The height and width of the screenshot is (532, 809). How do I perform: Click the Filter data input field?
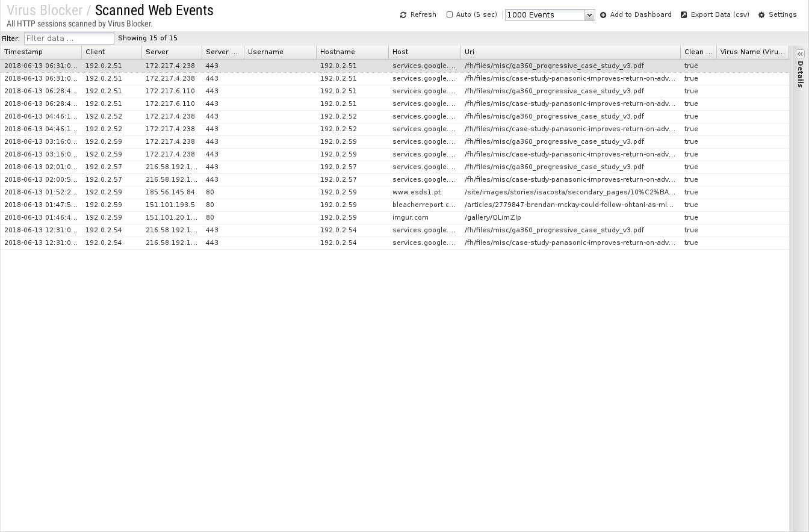[69, 39]
